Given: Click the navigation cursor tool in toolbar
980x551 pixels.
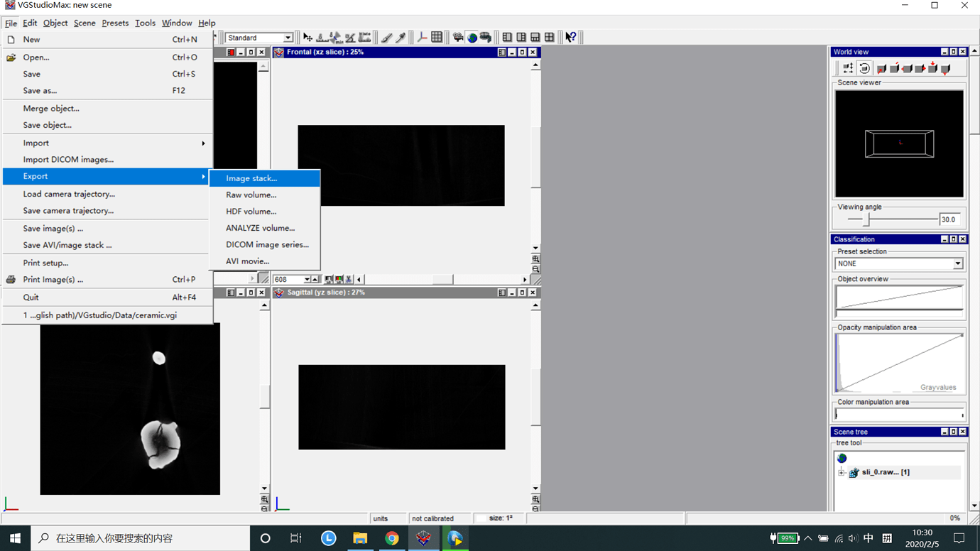Looking at the screenshot, I should tap(307, 38).
